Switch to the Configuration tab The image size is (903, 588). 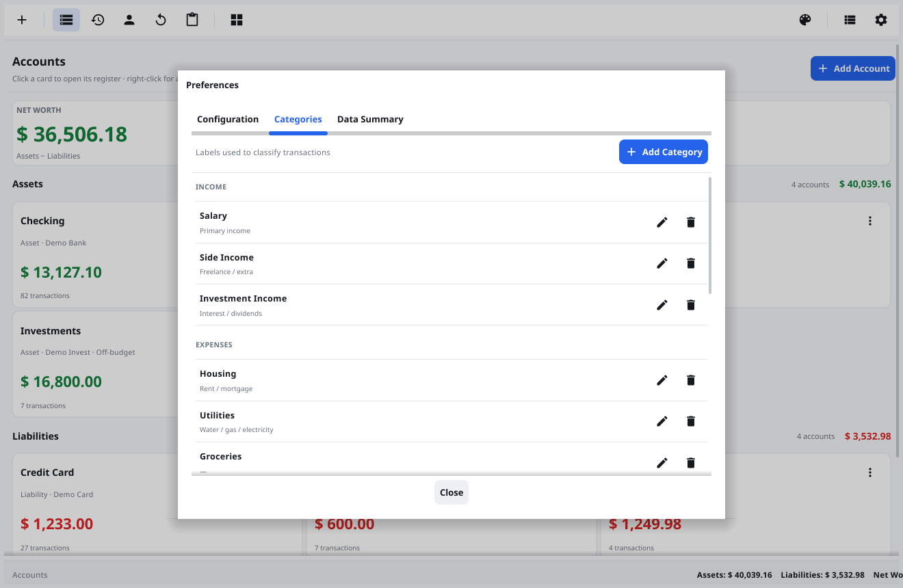pos(228,119)
